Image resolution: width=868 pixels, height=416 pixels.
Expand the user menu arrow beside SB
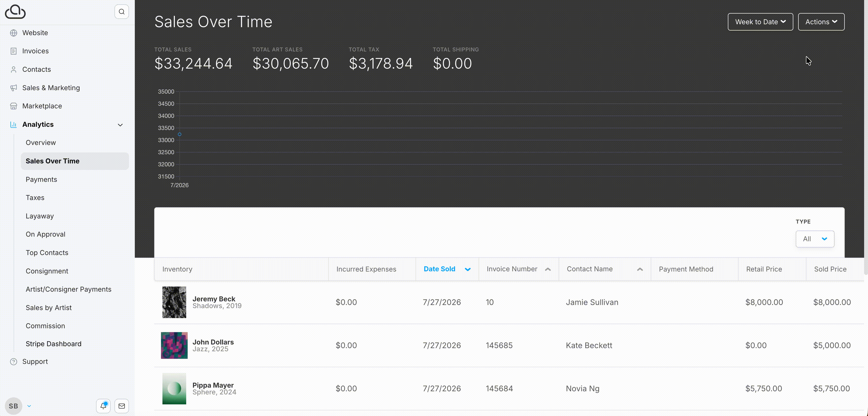click(x=29, y=406)
